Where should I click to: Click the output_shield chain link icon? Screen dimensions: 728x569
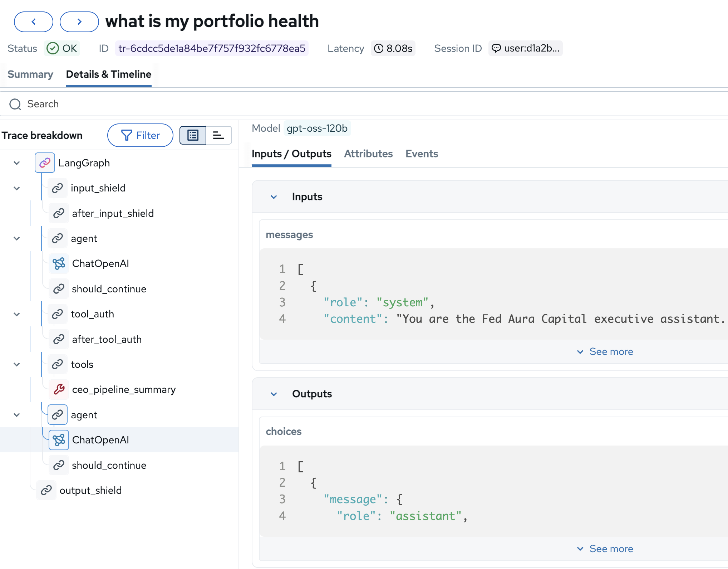46,490
